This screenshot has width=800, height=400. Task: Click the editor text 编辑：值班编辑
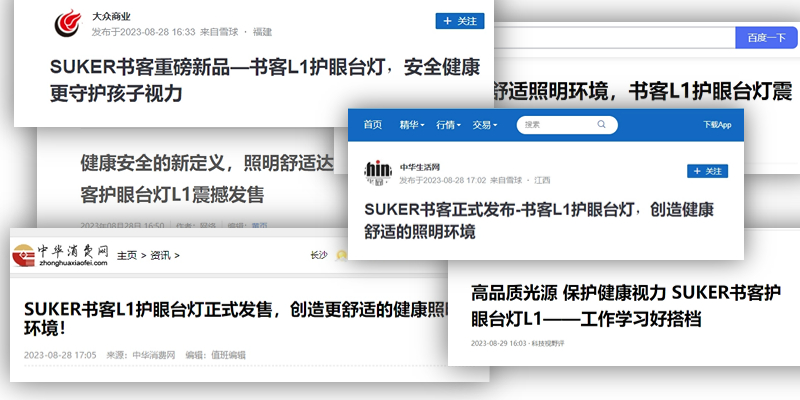click(x=215, y=355)
